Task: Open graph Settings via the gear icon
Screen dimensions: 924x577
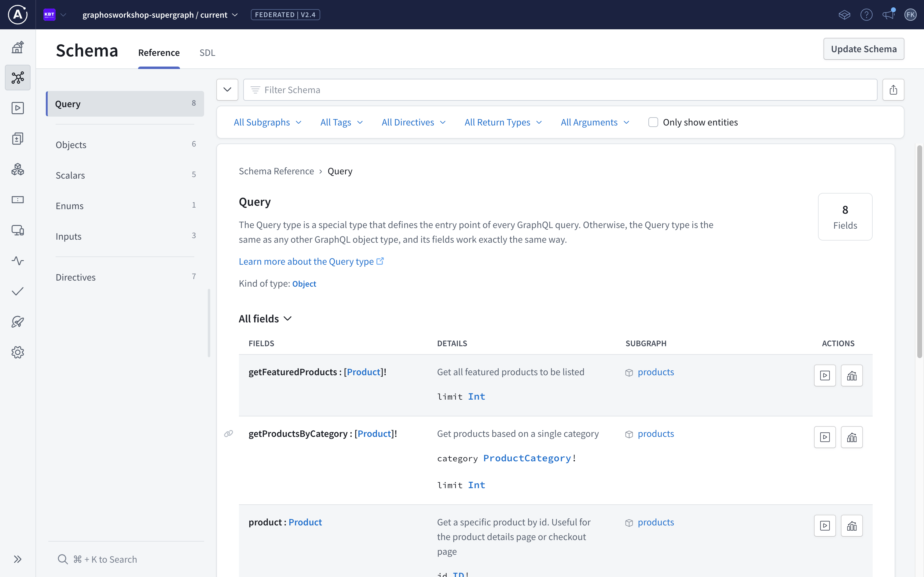Action: coord(17,352)
